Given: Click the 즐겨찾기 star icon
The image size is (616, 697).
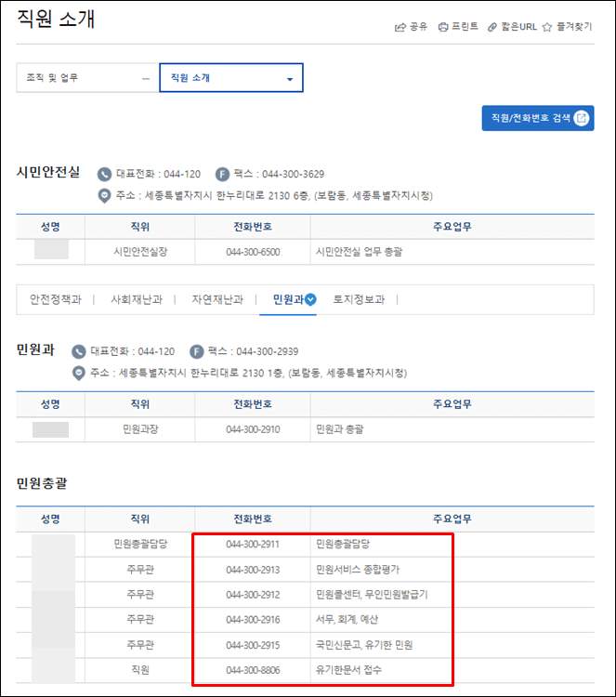Looking at the screenshot, I should pos(547,28).
